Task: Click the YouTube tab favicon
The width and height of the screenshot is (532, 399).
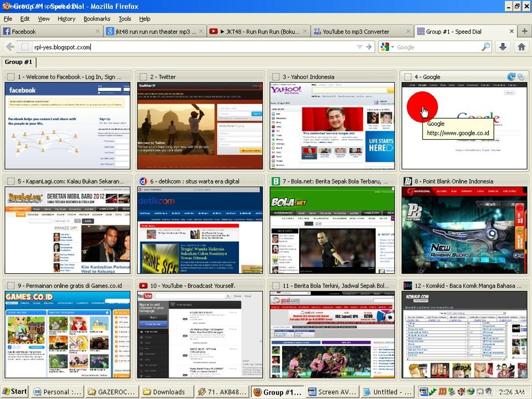Action: (213, 32)
